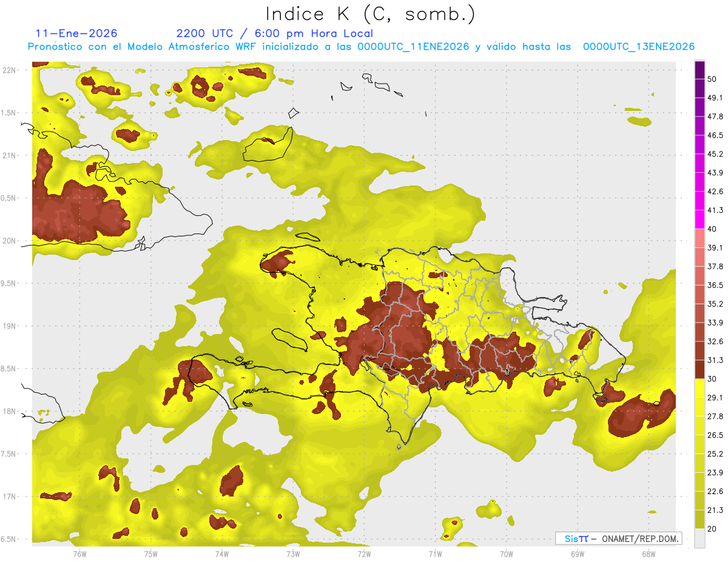Click the legend value "30"
Viewport: 728px width, 562px height.
pos(712,379)
